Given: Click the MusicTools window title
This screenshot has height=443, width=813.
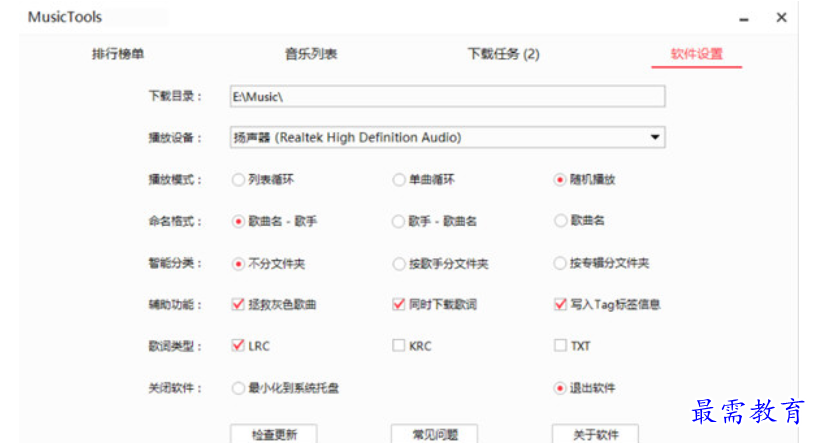Looking at the screenshot, I should tap(65, 17).
